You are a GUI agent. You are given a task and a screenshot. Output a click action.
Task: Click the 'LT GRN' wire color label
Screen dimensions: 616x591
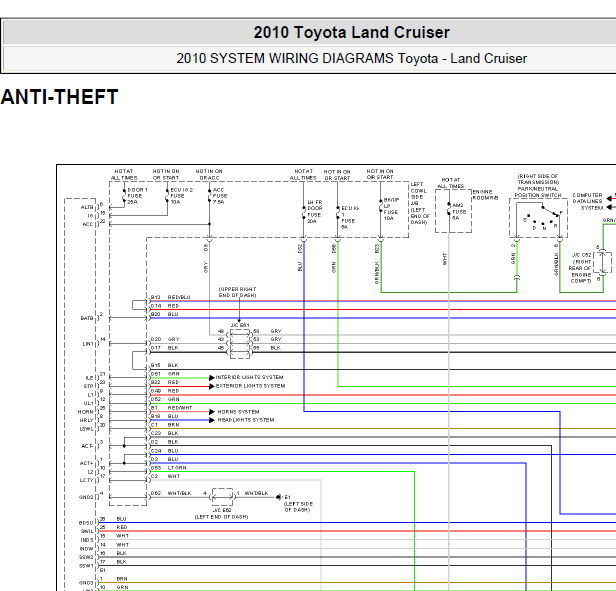click(x=177, y=468)
